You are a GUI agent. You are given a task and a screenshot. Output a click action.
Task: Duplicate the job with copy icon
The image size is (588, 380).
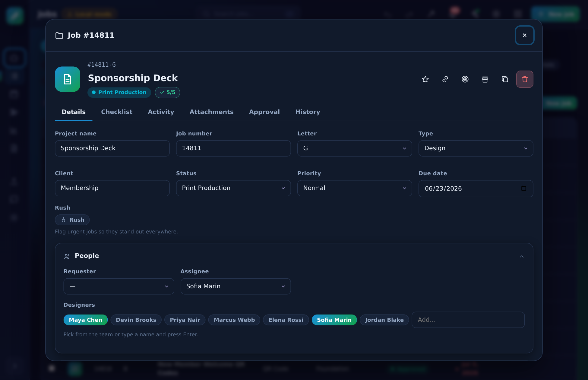505,79
